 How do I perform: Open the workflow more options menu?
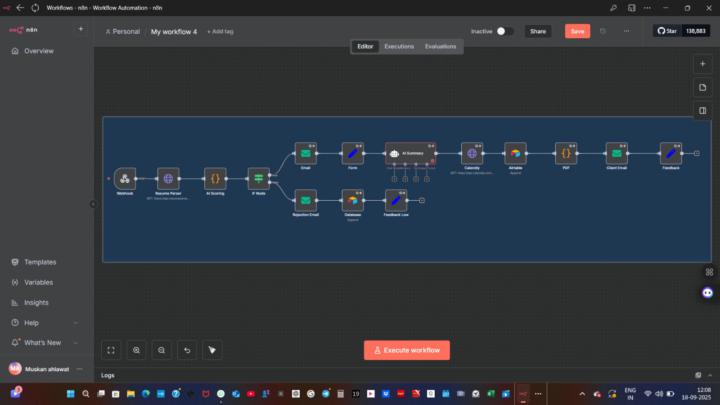pos(626,31)
